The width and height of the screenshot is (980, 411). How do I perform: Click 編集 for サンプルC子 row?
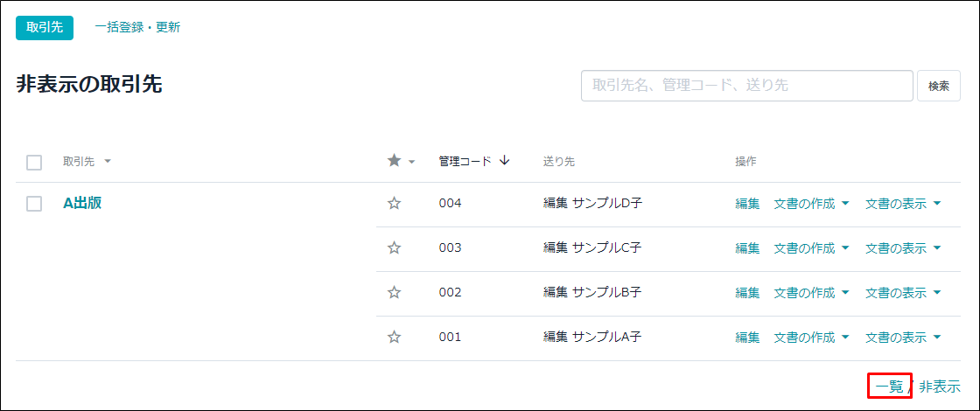click(x=747, y=248)
